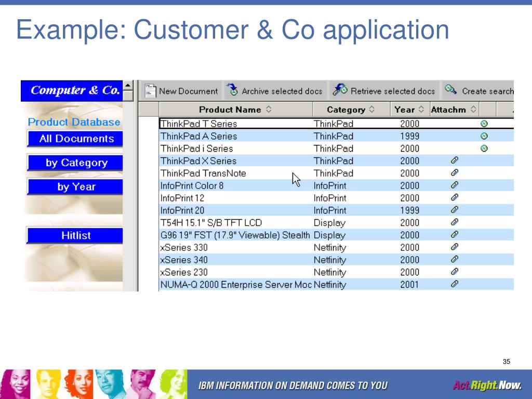
Task: Click the Retrieve selected docs label
Action: point(393,91)
